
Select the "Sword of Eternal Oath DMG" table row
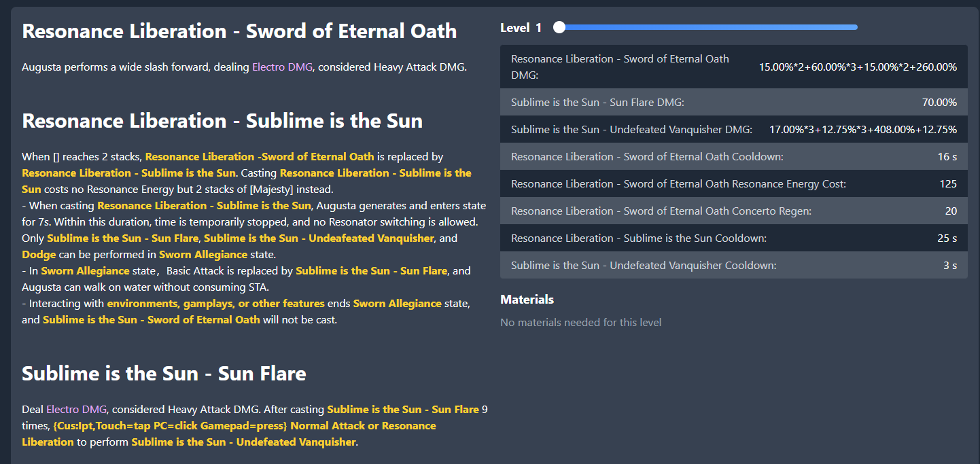coord(733,67)
